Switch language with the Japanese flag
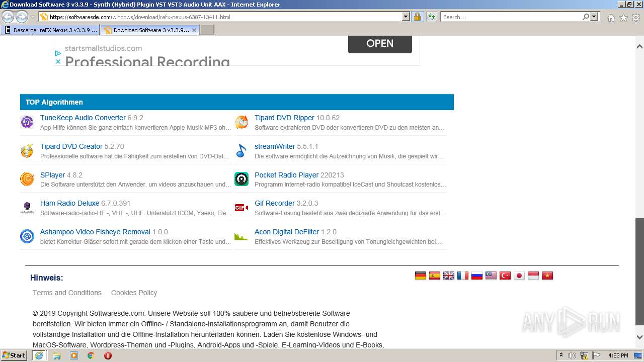This screenshot has height=362, width=644. [x=519, y=276]
